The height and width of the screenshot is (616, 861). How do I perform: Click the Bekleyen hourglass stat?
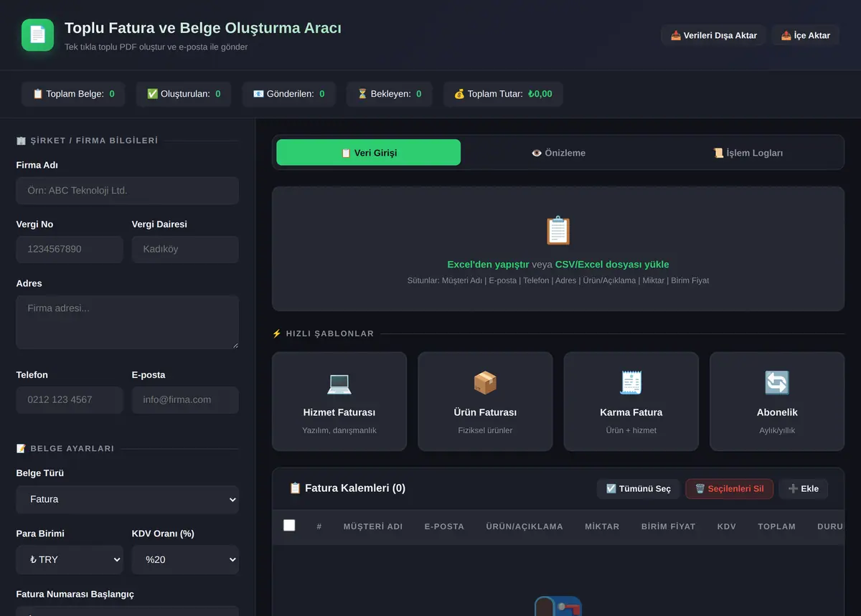[x=390, y=94]
